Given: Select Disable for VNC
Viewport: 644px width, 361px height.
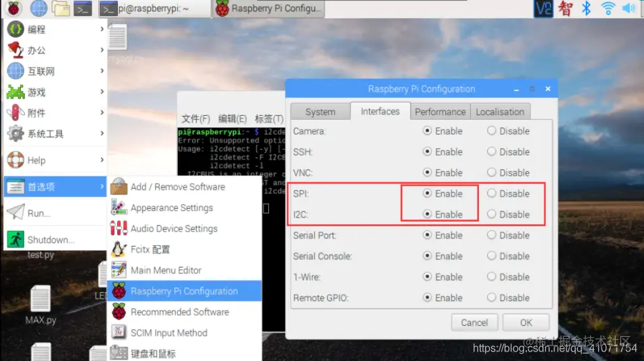Looking at the screenshot, I should (x=491, y=172).
